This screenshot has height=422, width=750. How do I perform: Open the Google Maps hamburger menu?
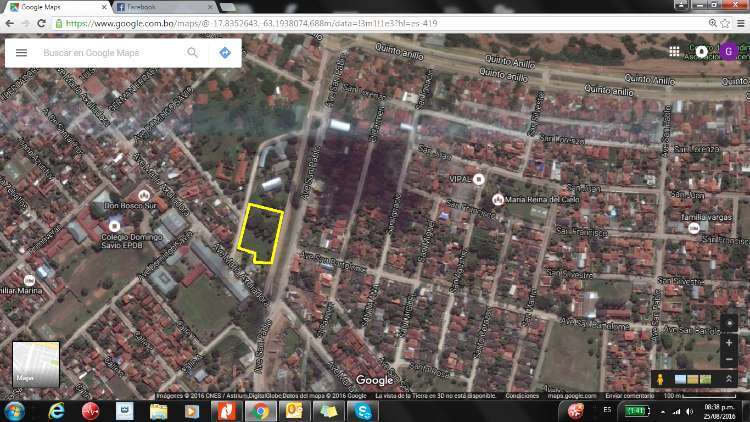21,53
